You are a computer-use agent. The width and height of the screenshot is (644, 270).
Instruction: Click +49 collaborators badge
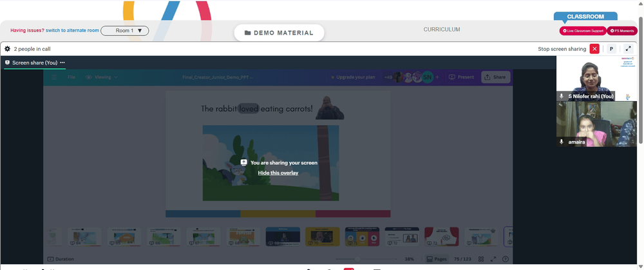[x=388, y=77]
